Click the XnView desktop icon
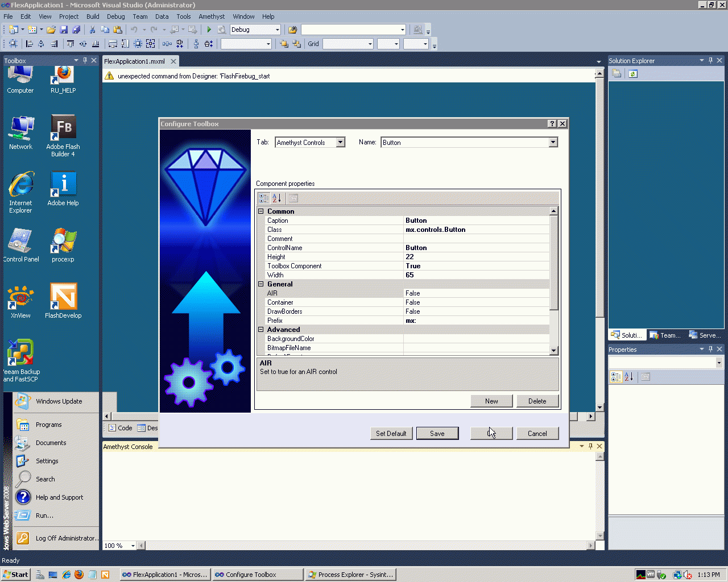This screenshot has height=582, width=728. [20, 301]
